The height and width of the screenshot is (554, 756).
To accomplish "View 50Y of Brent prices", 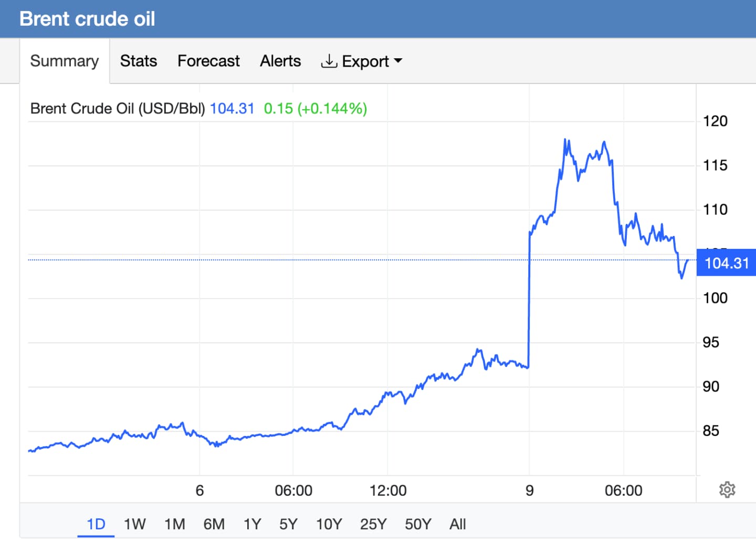I will pyautogui.click(x=417, y=524).
